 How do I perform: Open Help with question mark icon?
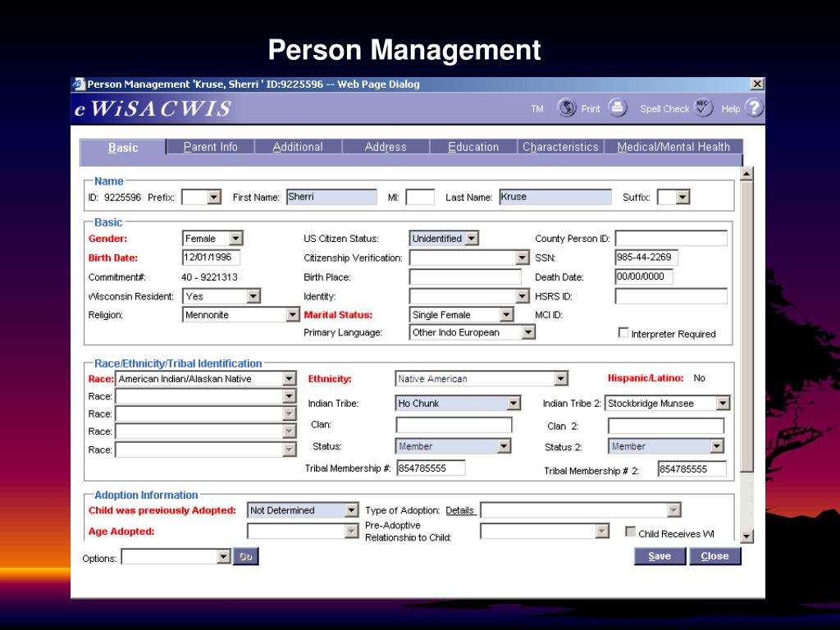coord(753,108)
